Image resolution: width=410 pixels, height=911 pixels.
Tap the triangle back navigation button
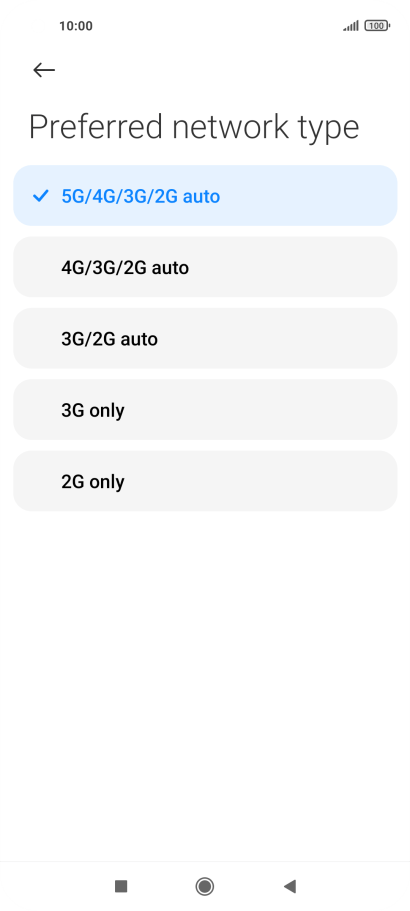[x=290, y=886]
